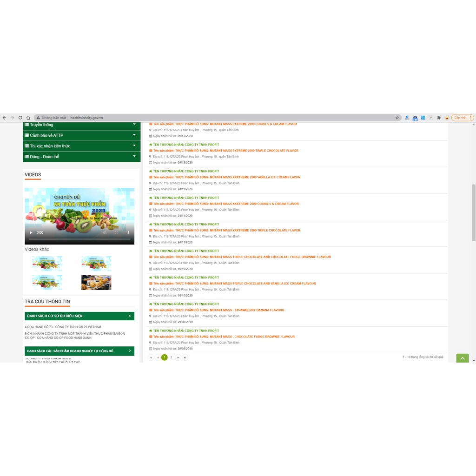Viewport: 476px width, 476px height.
Task: Open the Strawberry Banana Flavour product link
Action: coord(218,310)
